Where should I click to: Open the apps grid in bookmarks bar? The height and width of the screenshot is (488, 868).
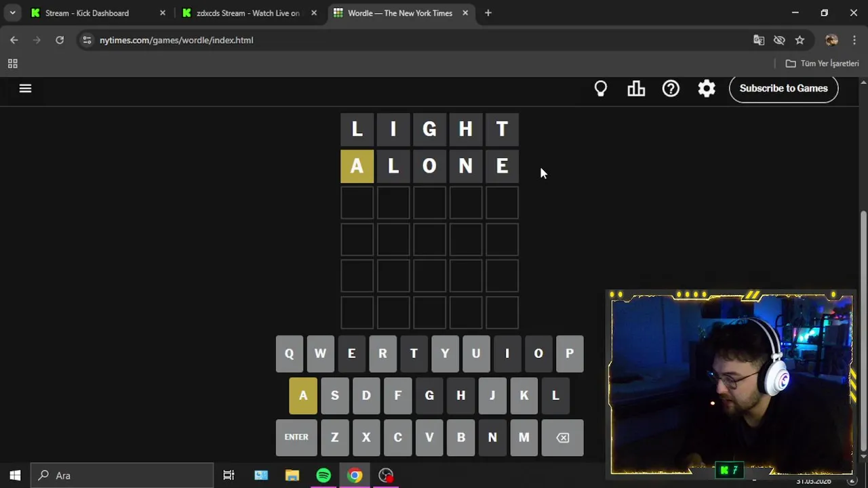coord(12,64)
